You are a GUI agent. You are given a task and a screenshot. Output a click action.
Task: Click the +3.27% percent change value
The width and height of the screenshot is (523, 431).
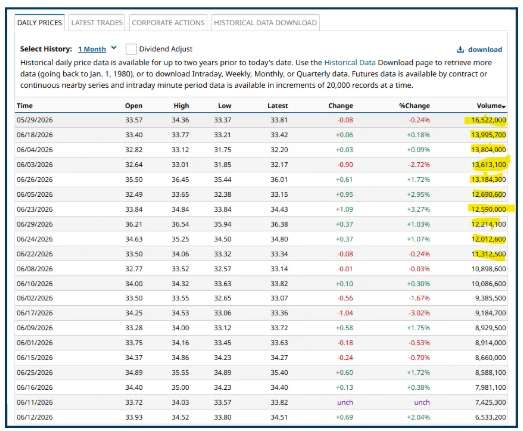[x=418, y=209]
